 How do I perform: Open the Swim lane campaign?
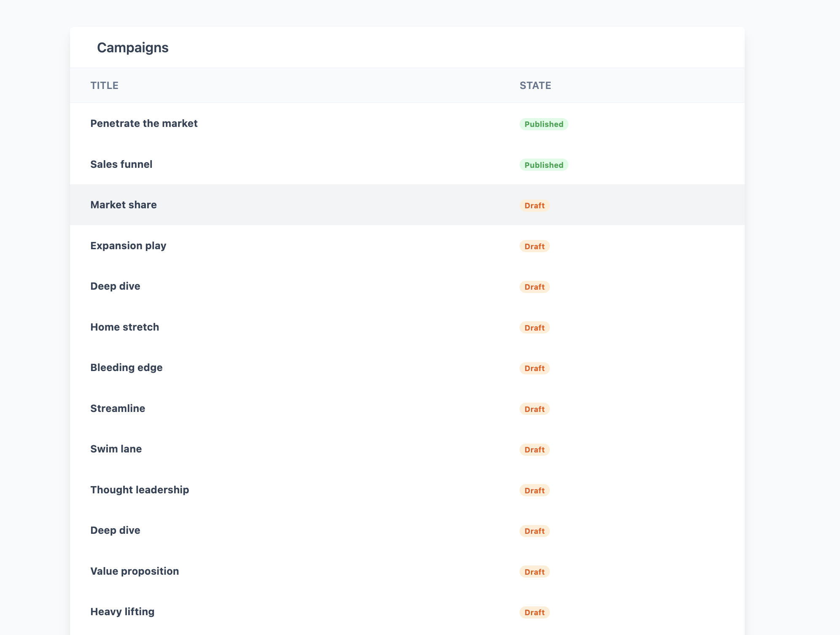[116, 449]
